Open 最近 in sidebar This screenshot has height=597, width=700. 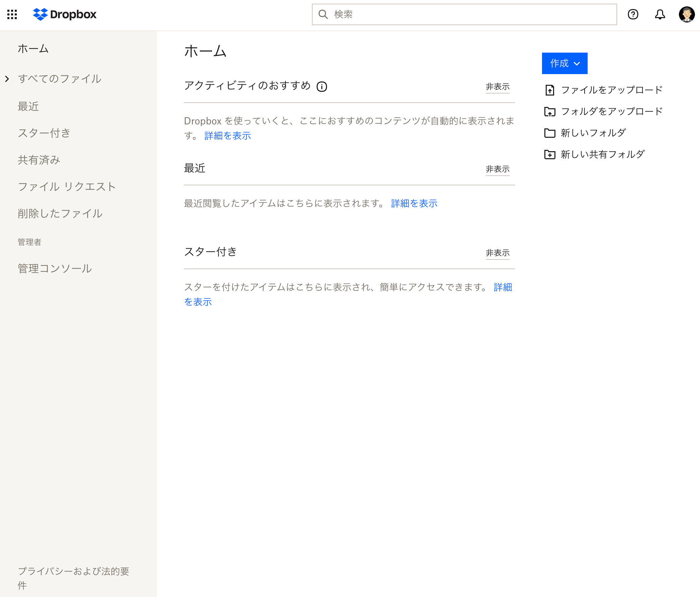(29, 106)
